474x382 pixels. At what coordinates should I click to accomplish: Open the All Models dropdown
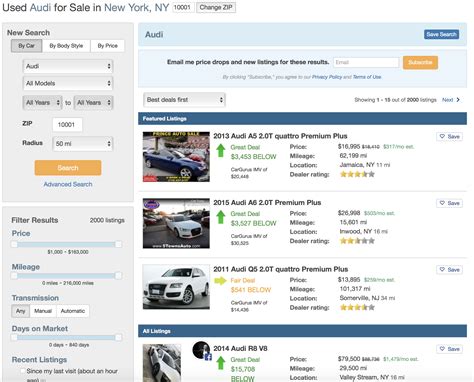pos(68,83)
